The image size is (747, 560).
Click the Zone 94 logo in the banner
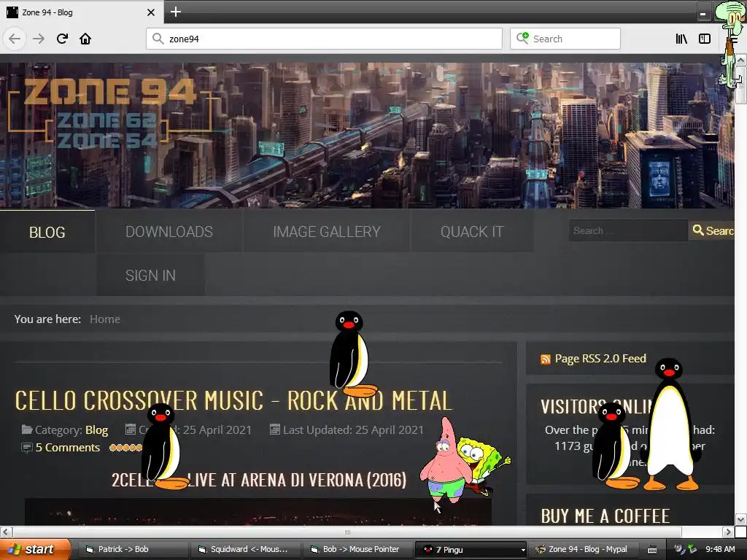(111, 112)
